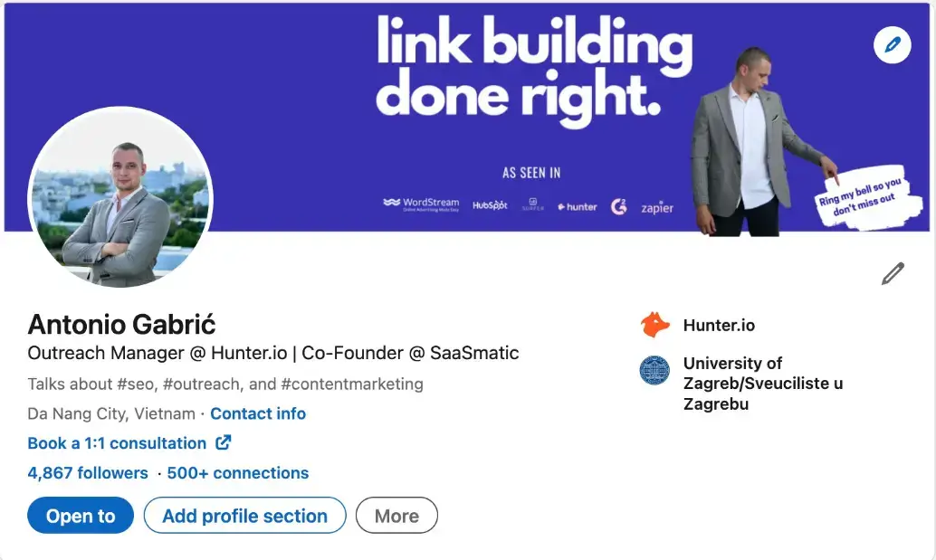Click the HubSpot logo in the banner
The height and width of the screenshot is (560, 936).
pyautogui.click(x=489, y=204)
